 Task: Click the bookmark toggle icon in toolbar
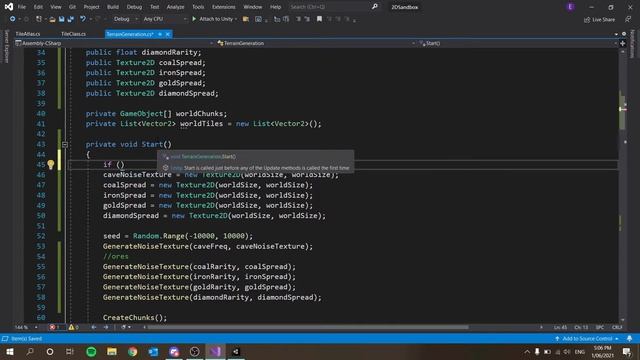coord(319,19)
